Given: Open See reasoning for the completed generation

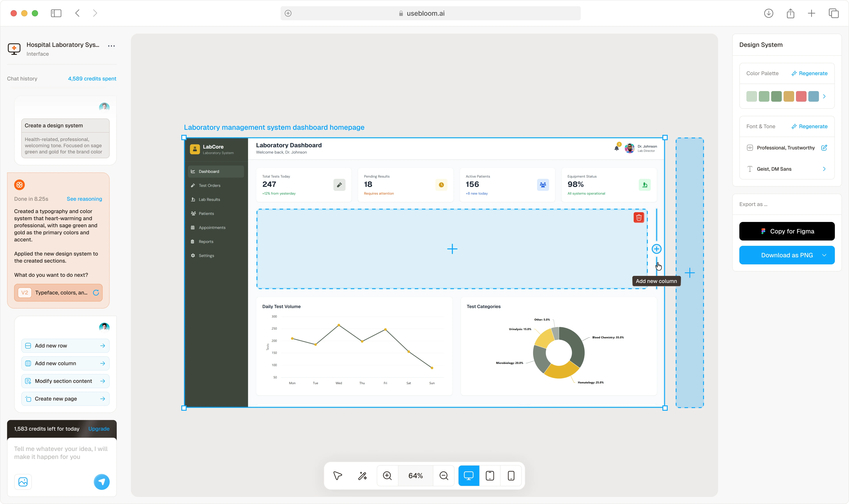Looking at the screenshot, I should [84, 199].
